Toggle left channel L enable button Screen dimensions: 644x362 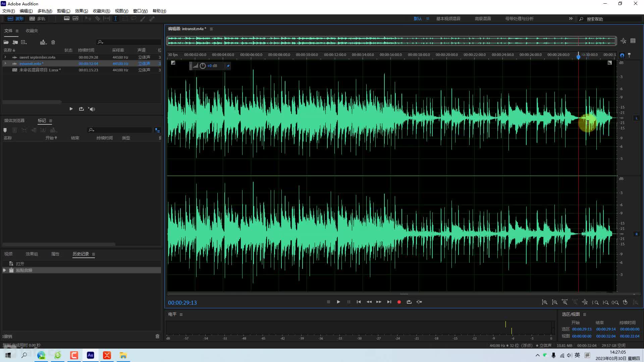636,118
